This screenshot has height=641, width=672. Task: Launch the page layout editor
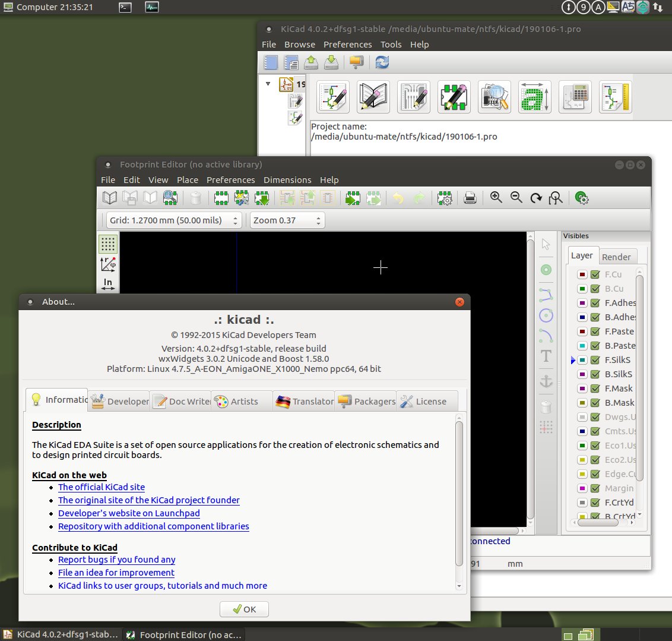click(616, 97)
